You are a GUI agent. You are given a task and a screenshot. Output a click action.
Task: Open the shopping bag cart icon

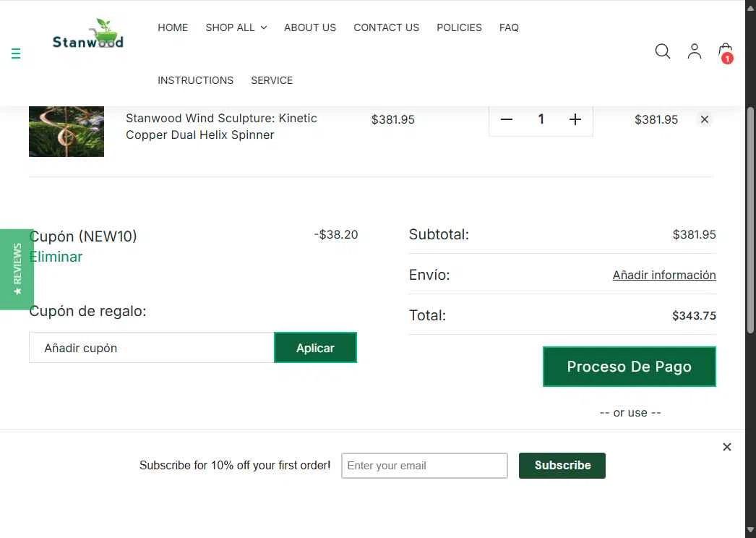pos(726,53)
